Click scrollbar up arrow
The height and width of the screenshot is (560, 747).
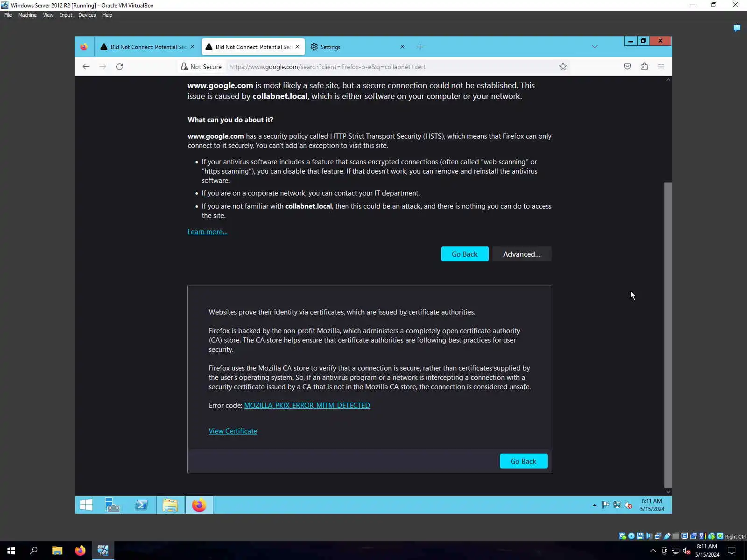pos(668,80)
